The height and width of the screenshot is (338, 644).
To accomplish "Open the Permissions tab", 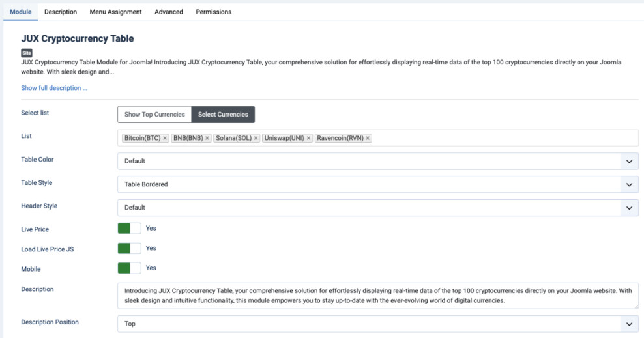I will [x=214, y=12].
